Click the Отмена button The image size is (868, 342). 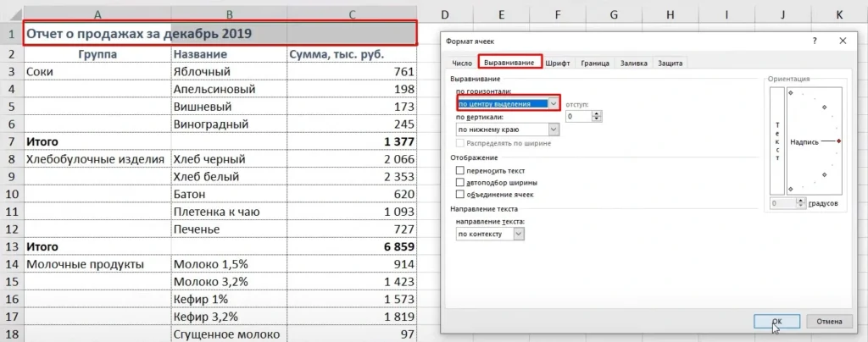pos(828,322)
